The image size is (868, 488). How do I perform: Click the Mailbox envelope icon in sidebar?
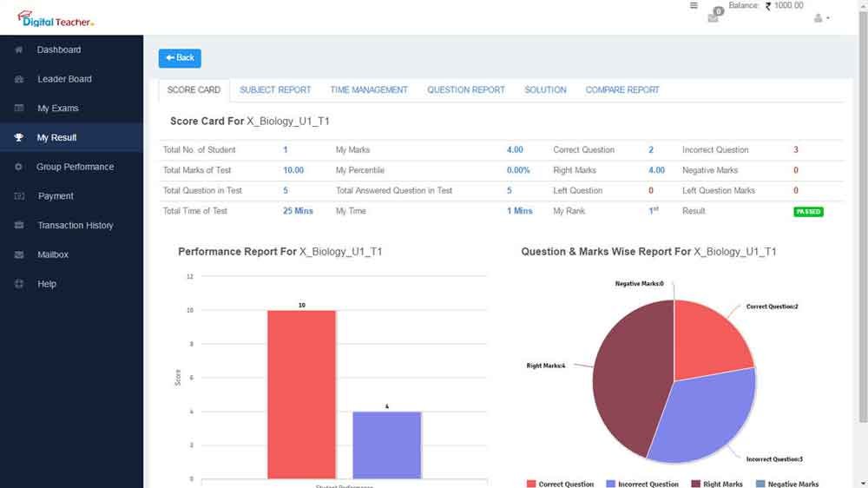click(x=19, y=255)
